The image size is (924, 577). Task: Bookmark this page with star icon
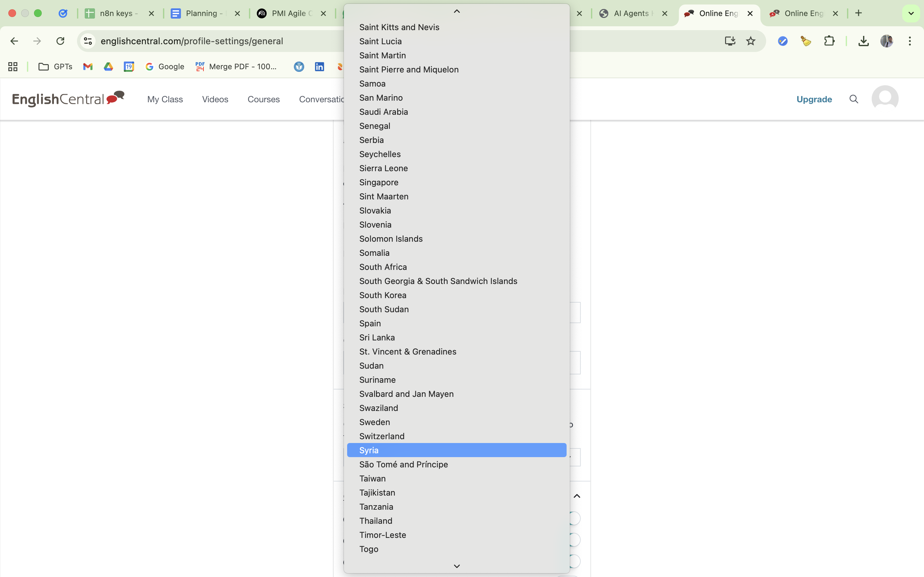coord(751,41)
